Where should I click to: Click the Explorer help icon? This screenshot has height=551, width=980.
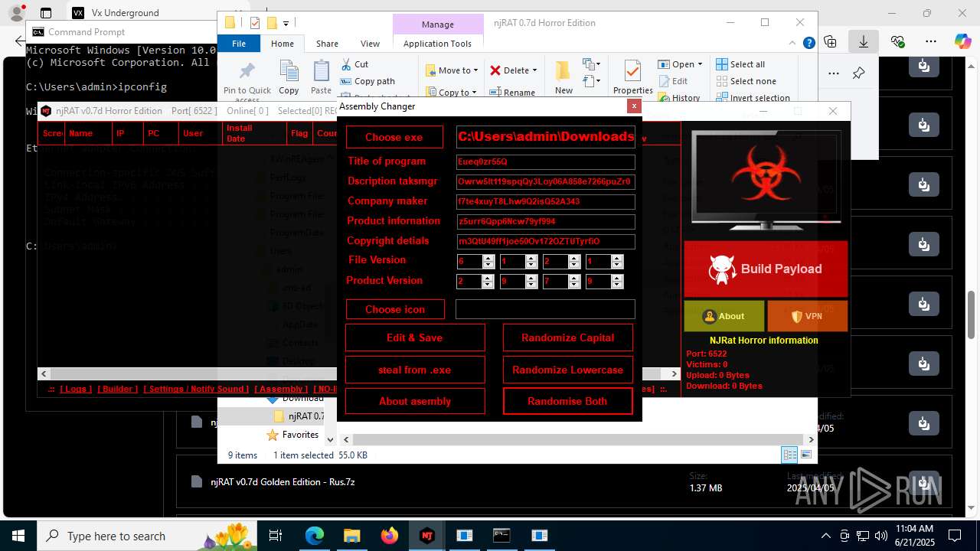click(808, 44)
